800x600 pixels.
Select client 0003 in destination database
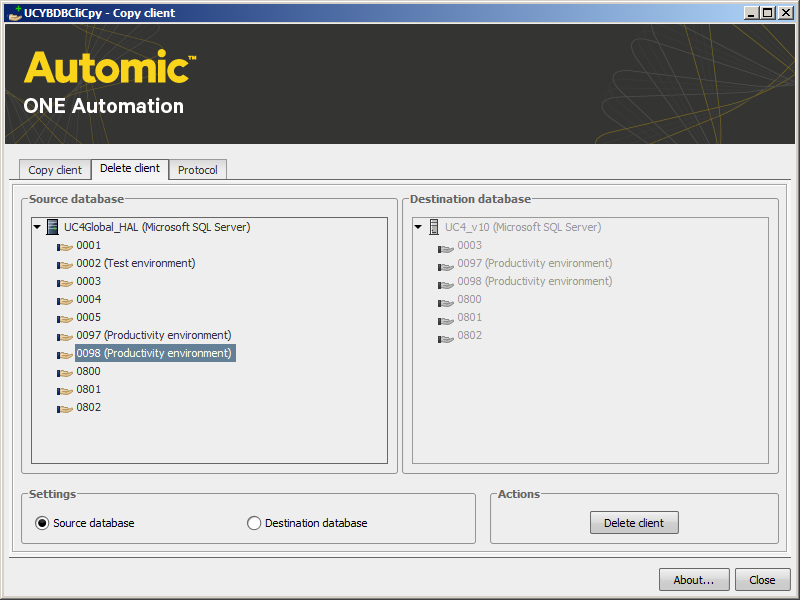pos(469,245)
